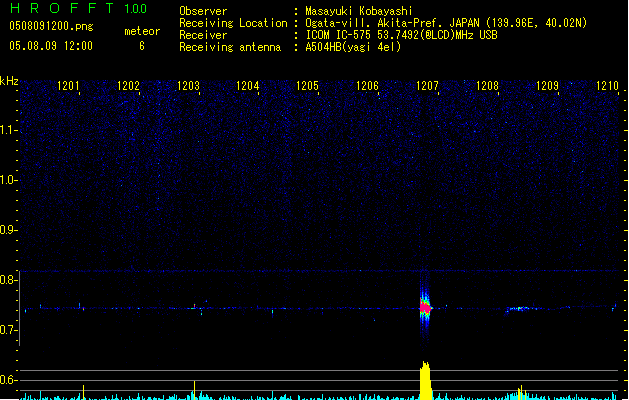The width and height of the screenshot is (629, 400).
Task: Select the 1207 time marker
Action: 427,86
